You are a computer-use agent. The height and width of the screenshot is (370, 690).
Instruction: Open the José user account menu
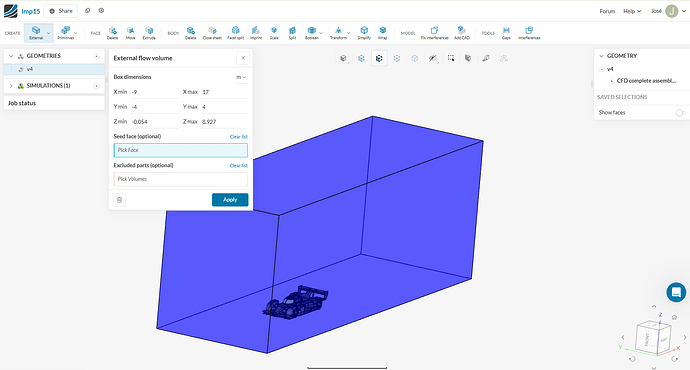coord(668,11)
